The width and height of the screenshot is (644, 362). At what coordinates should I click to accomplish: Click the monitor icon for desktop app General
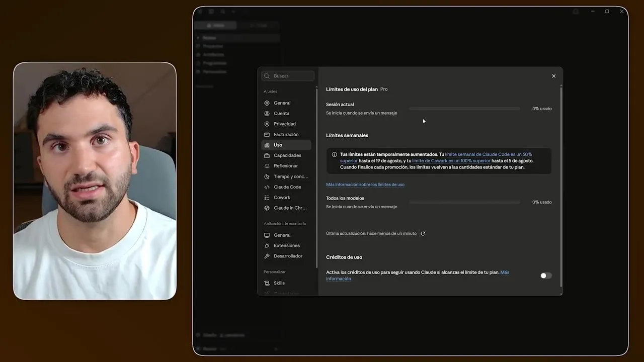point(267,235)
